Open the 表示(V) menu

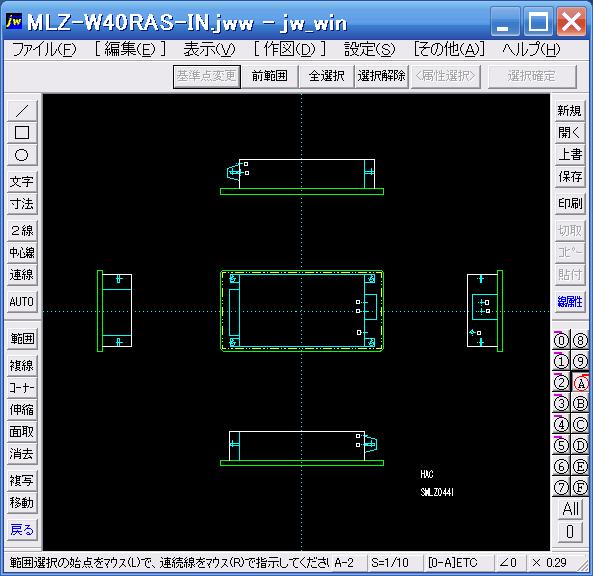coord(210,50)
